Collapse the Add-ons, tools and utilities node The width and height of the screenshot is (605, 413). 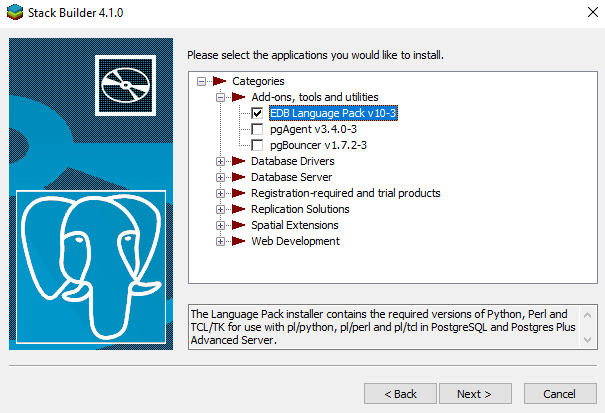221,97
